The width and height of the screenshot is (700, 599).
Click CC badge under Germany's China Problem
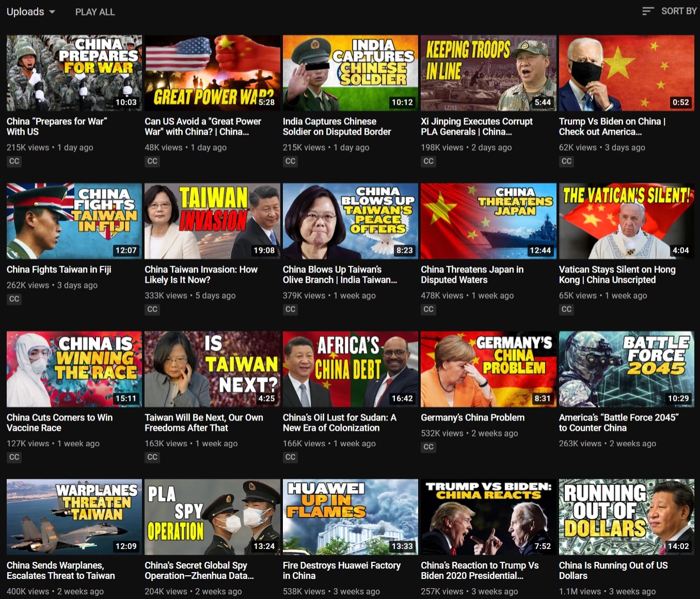click(428, 447)
